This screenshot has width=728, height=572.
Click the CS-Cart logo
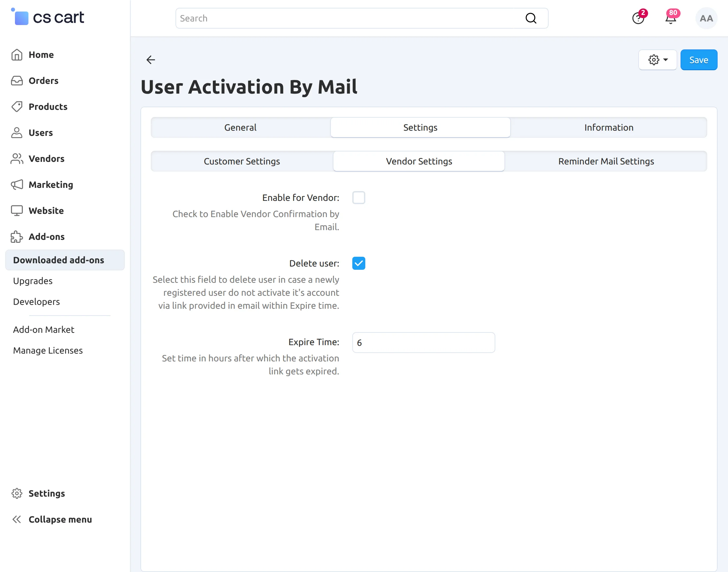47,17
